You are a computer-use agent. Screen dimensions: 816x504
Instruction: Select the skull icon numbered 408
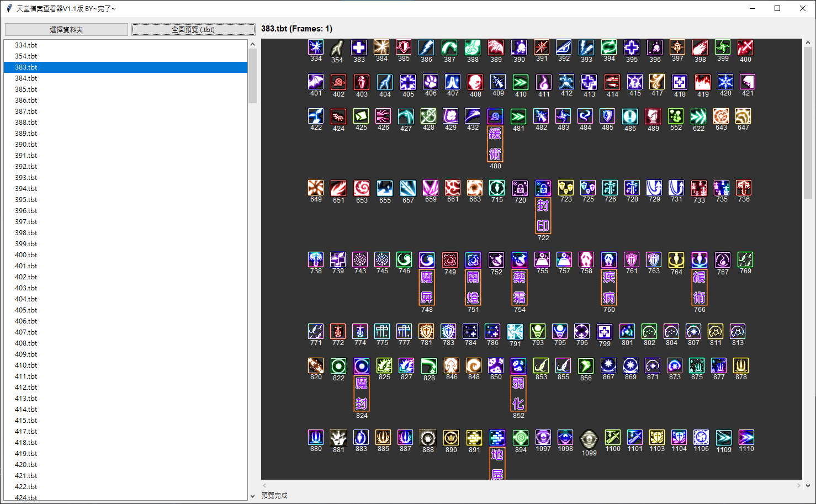[475, 83]
